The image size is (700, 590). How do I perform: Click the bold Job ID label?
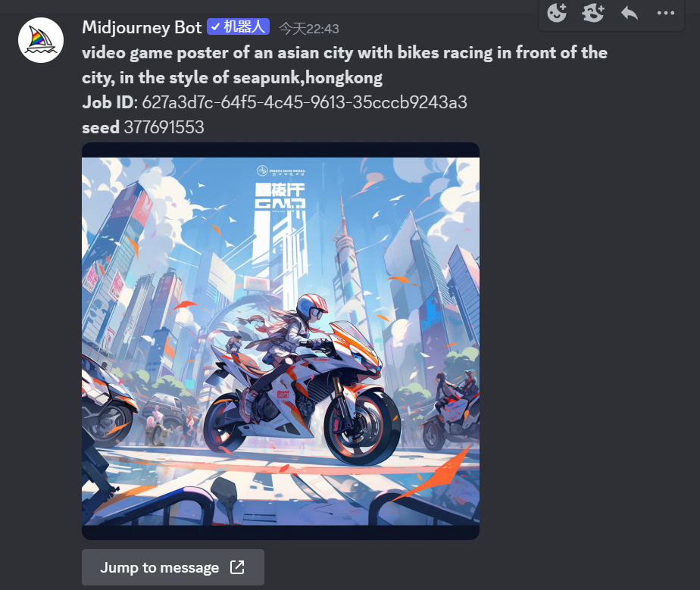click(x=108, y=103)
